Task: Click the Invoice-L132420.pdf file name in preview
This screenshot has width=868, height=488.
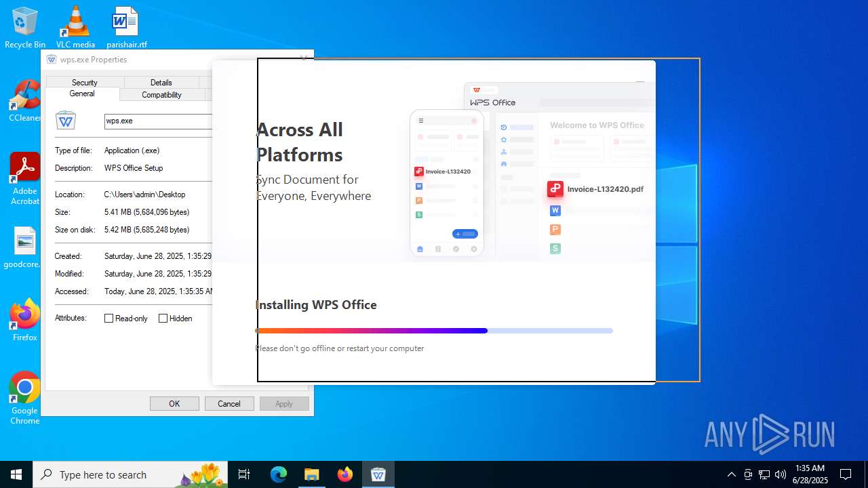Action: 606,189
